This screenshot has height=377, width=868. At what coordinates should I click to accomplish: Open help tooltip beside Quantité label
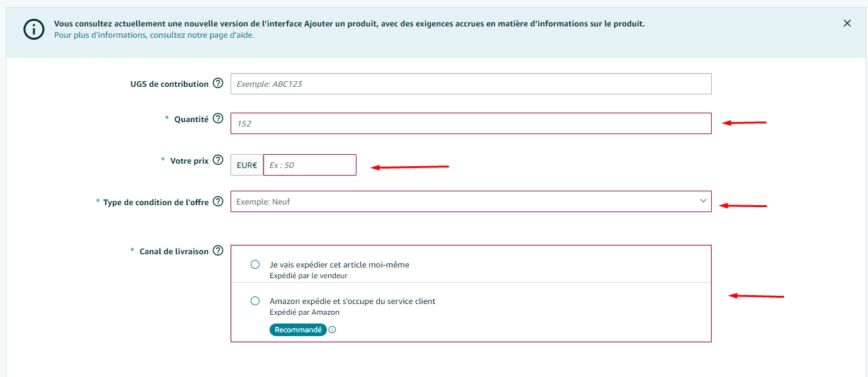coord(217,118)
